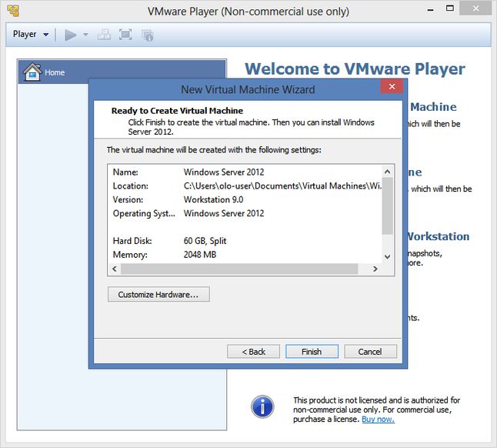Screen dimensions: 497x448
Task: Click the Customize Hardware button
Action: tap(158, 294)
